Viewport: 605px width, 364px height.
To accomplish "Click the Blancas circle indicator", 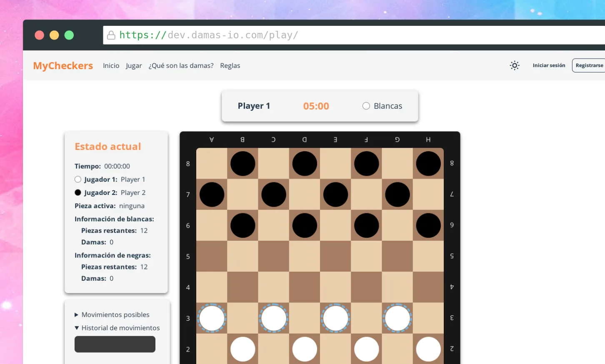I will (366, 106).
